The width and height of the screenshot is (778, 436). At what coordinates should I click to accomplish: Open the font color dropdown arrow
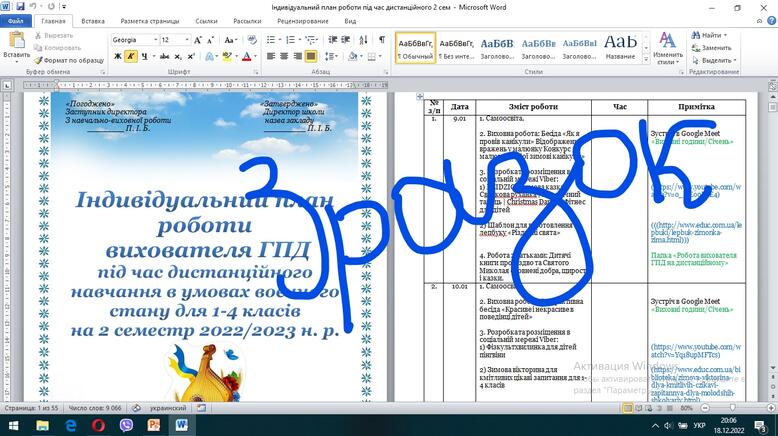click(x=256, y=57)
